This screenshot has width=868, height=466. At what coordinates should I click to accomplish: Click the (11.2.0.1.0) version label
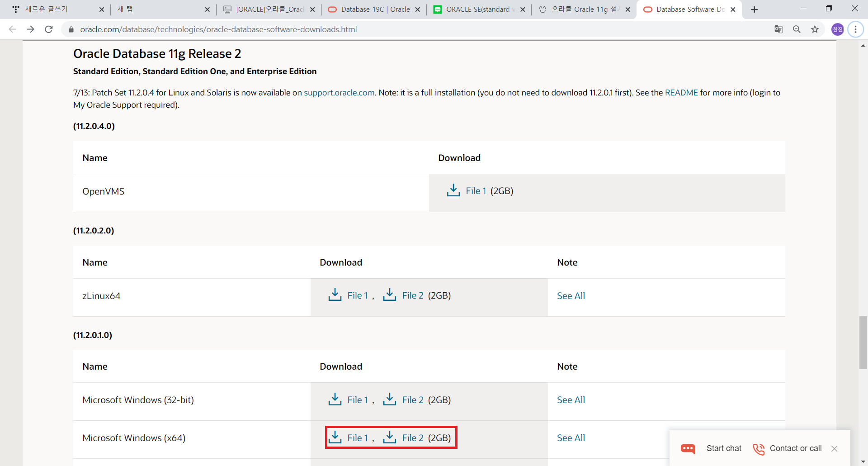(x=93, y=335)
